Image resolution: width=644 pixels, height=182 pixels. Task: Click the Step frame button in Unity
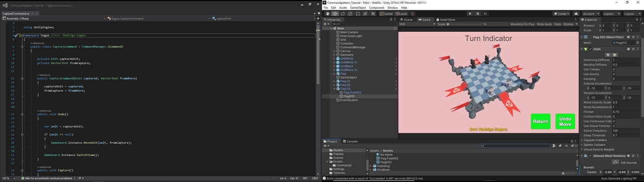click(x=485, y=14)
